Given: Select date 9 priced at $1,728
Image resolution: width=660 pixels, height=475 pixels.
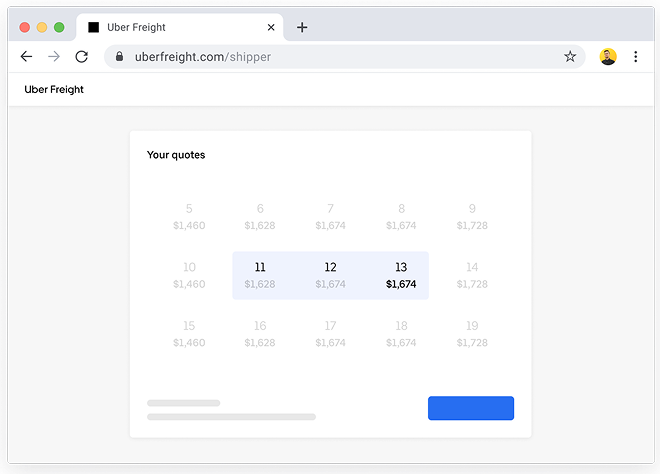Looking at the screenshot, I should tap(472, 217).
